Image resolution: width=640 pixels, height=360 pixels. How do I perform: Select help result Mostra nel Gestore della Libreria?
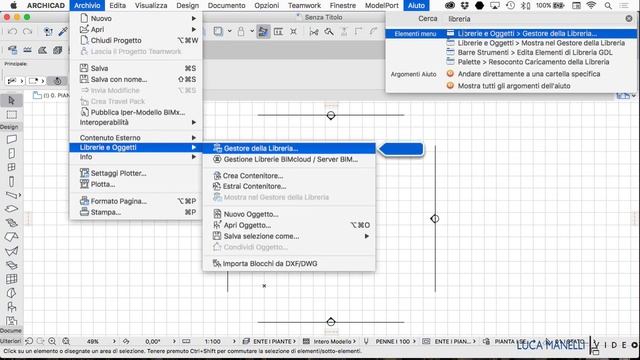(x=540, y=43)
